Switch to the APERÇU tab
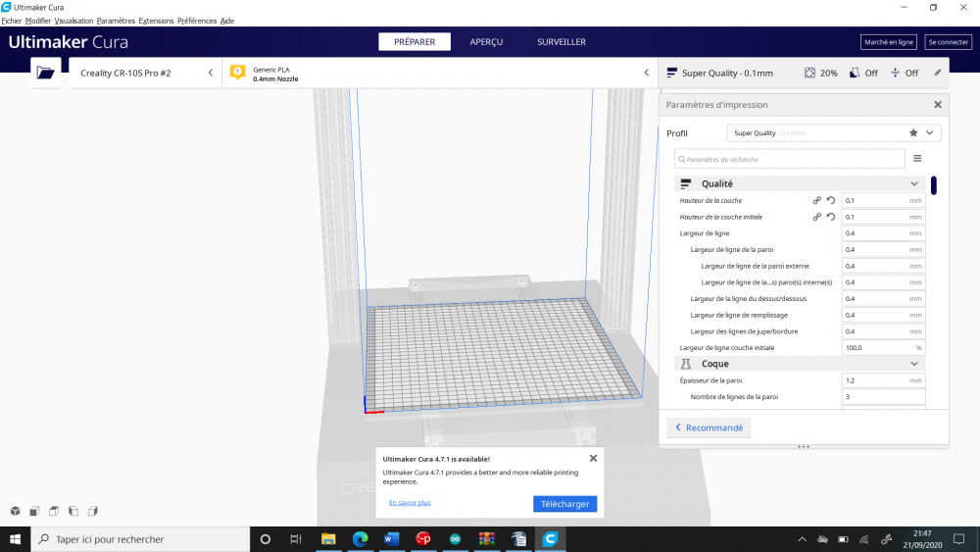The image size is (980, 552). click(486, 42)
